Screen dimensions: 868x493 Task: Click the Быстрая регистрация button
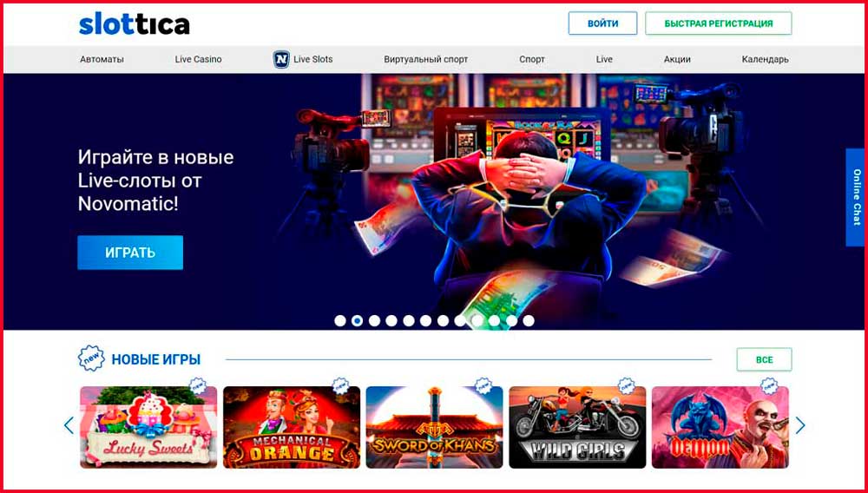pos(719,23)
